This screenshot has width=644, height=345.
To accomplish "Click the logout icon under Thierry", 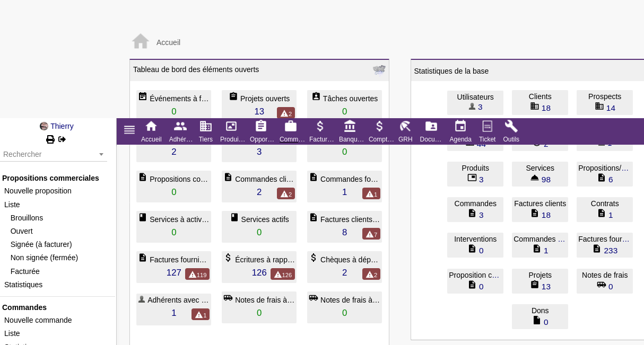I will pos(62,139).
